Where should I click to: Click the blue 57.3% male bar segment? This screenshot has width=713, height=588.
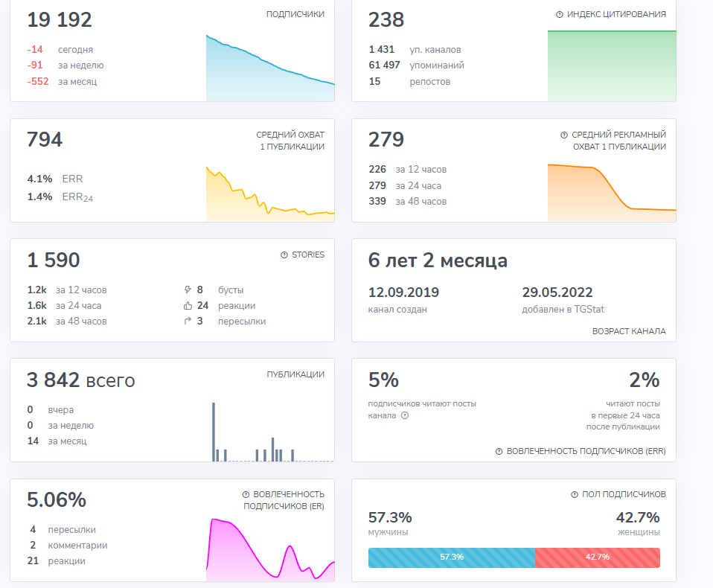pyautogui.click(x=452, y=557)
